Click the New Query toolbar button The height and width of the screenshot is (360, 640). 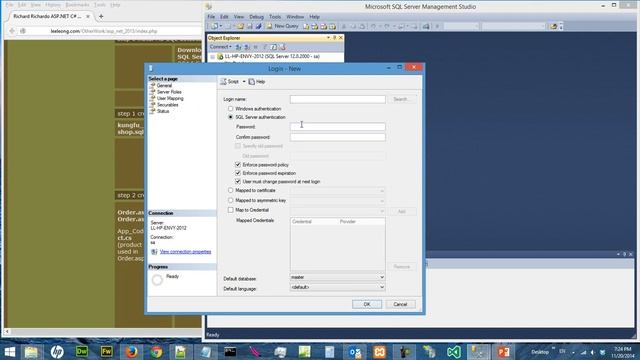coord(282,26)
